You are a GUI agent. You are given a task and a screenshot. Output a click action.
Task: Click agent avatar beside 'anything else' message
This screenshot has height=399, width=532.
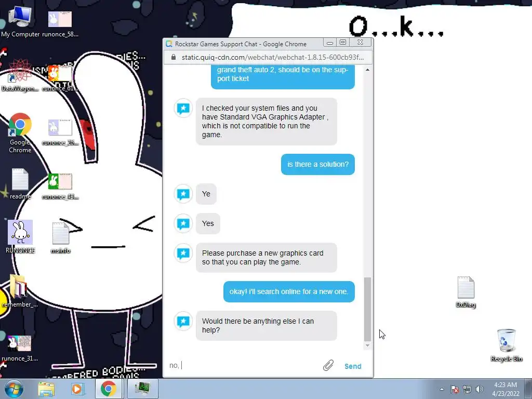pyautogui.click(x=183, y=321)
